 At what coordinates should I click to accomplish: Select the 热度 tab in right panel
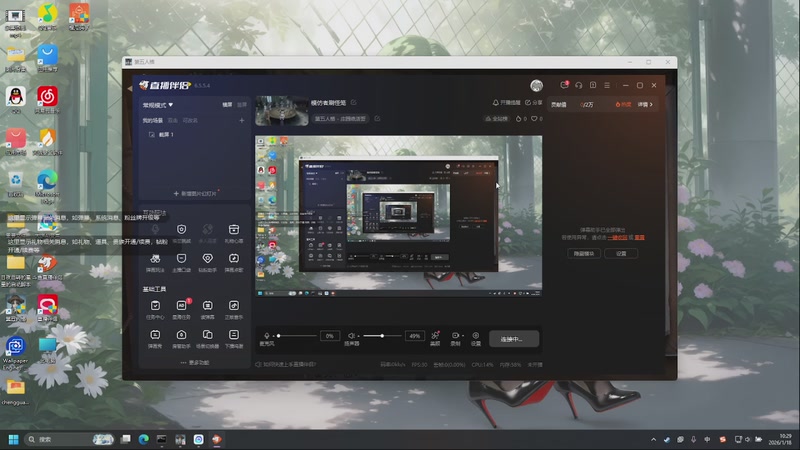(623, 105)
